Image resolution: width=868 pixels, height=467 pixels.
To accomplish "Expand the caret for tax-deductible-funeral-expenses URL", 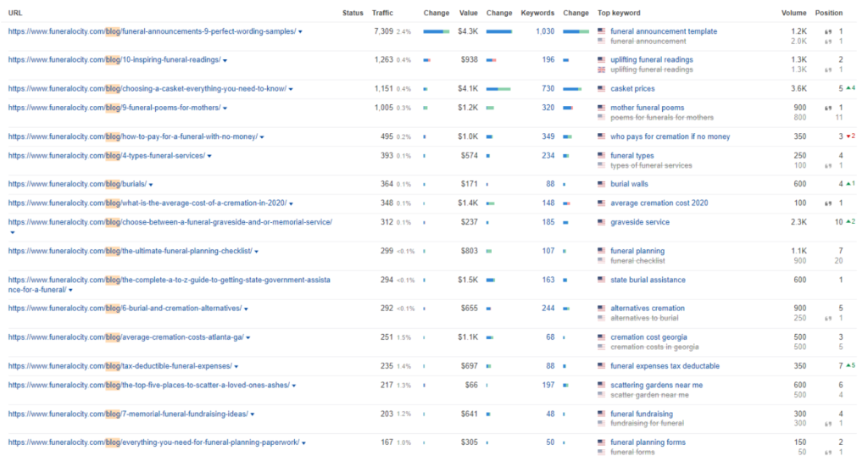I will point(236,367).
